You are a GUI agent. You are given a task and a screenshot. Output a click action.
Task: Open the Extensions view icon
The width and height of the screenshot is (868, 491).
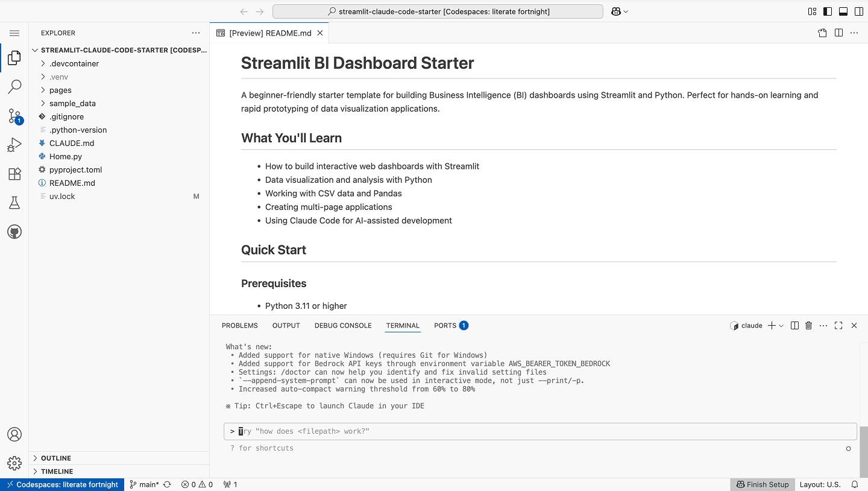tap(14, 174)
